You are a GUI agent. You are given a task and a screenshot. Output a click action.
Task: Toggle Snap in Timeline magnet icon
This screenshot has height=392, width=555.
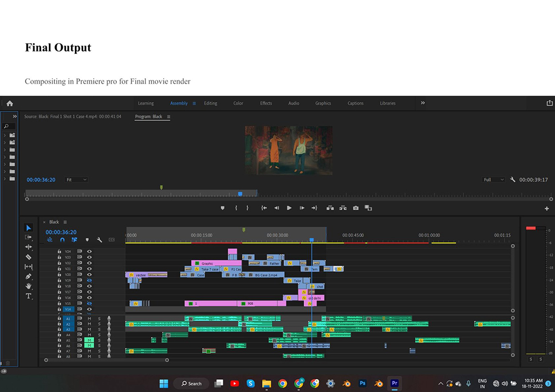pos(62,240)
